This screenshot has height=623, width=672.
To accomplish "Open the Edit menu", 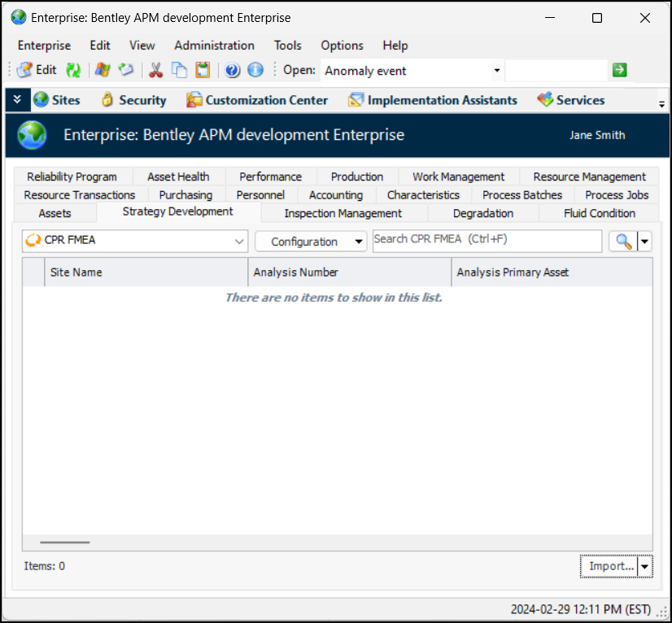I will point(100,46).
